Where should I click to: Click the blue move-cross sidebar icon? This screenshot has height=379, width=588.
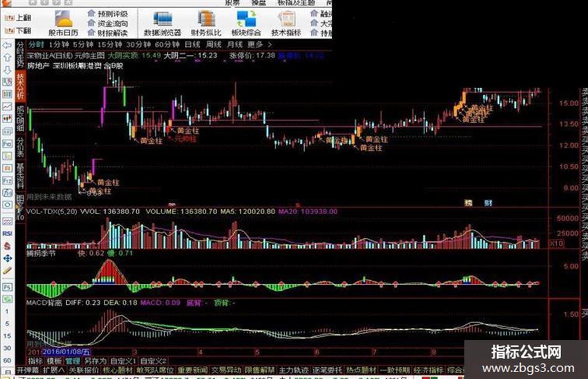[x=7, y=258]
